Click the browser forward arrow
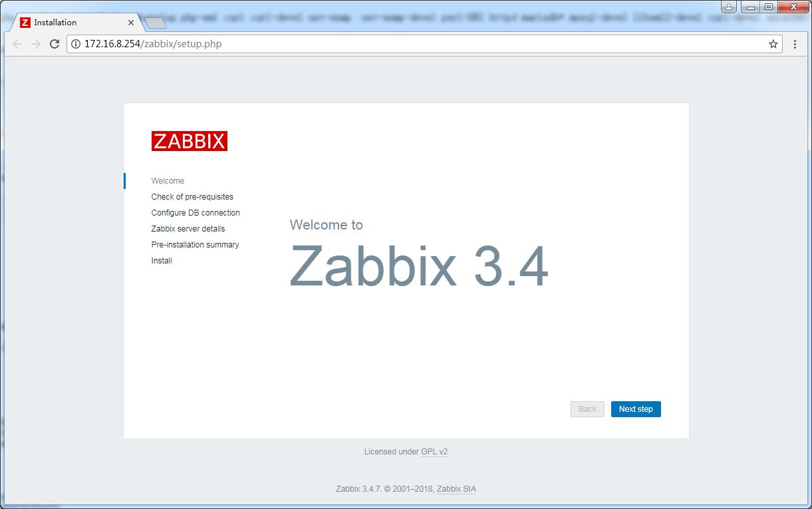Screen dimensions: 812x509 pyautogui.click(x=36, y=44)
